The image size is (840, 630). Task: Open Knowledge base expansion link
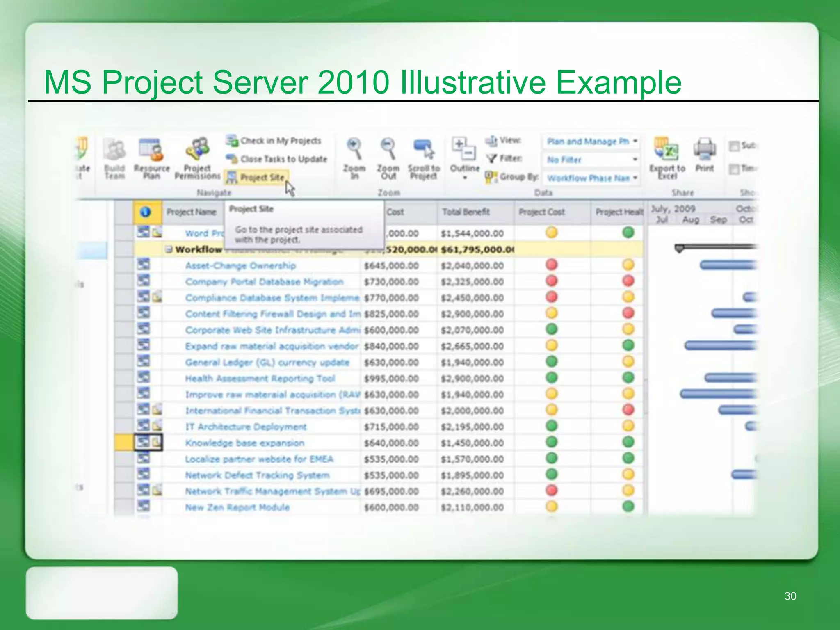click(244, 443)
